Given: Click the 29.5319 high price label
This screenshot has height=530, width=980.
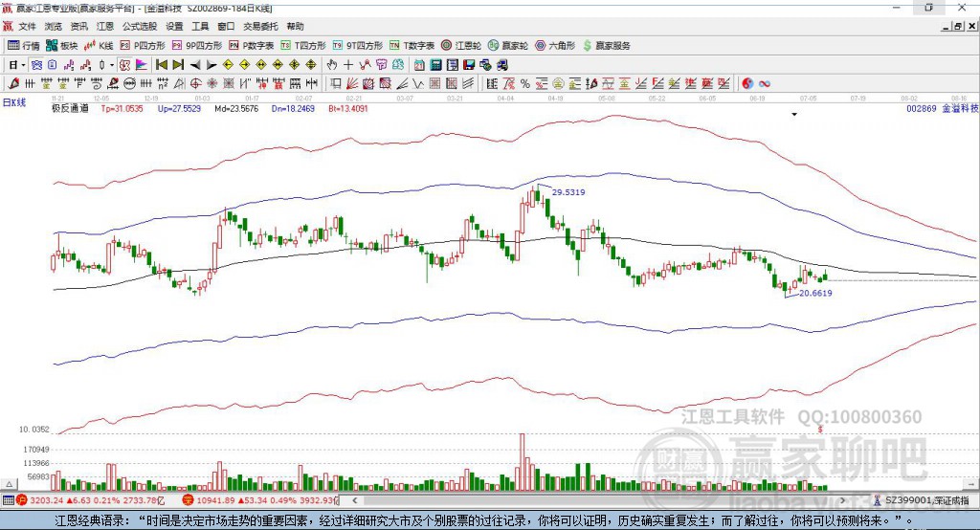Looking at the screenshot, I should (568, 192).
